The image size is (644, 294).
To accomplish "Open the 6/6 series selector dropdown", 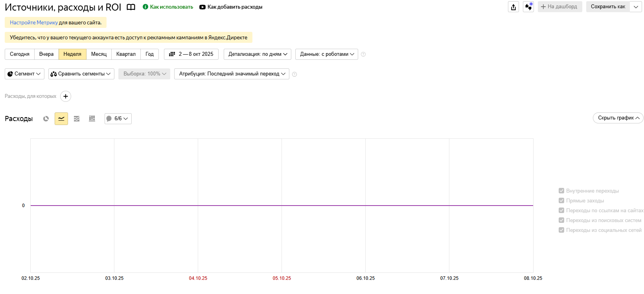I will [118, 119].
